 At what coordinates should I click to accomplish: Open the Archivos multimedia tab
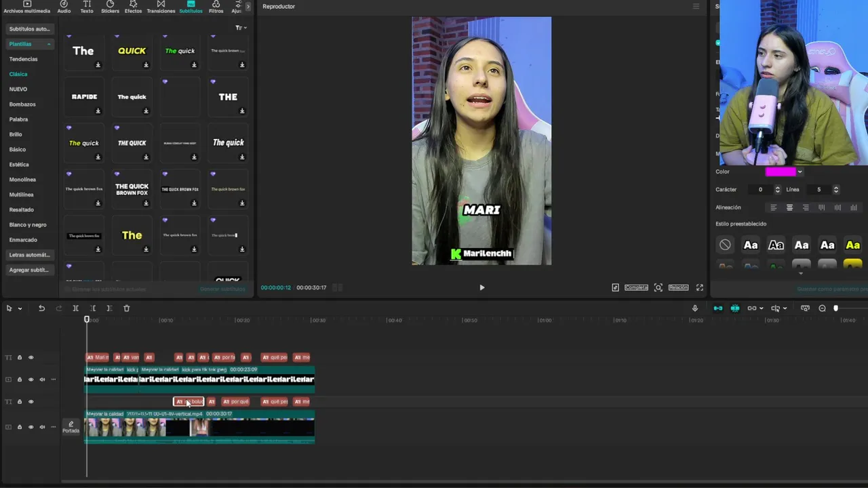[26, 7]
